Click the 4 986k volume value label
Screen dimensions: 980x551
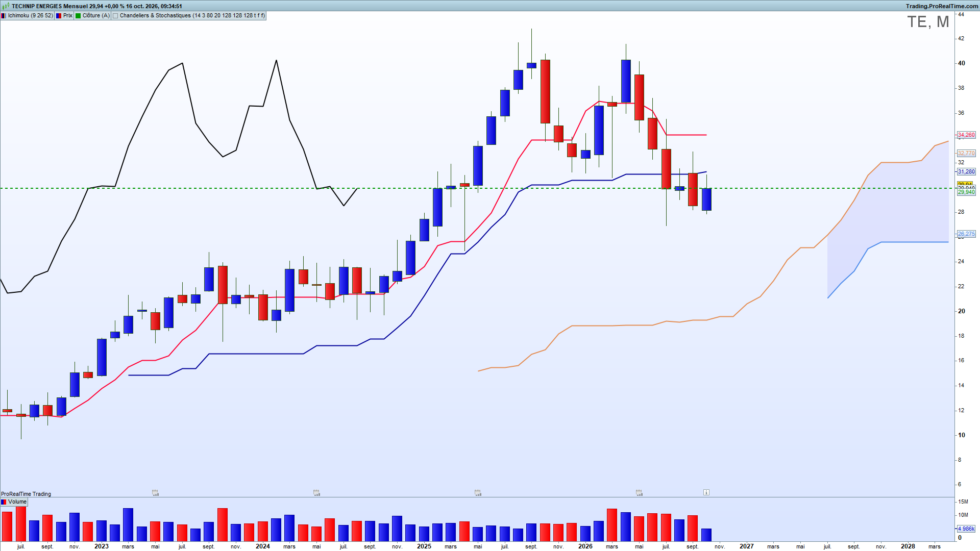pyautogui.click(x=966, y=529)
